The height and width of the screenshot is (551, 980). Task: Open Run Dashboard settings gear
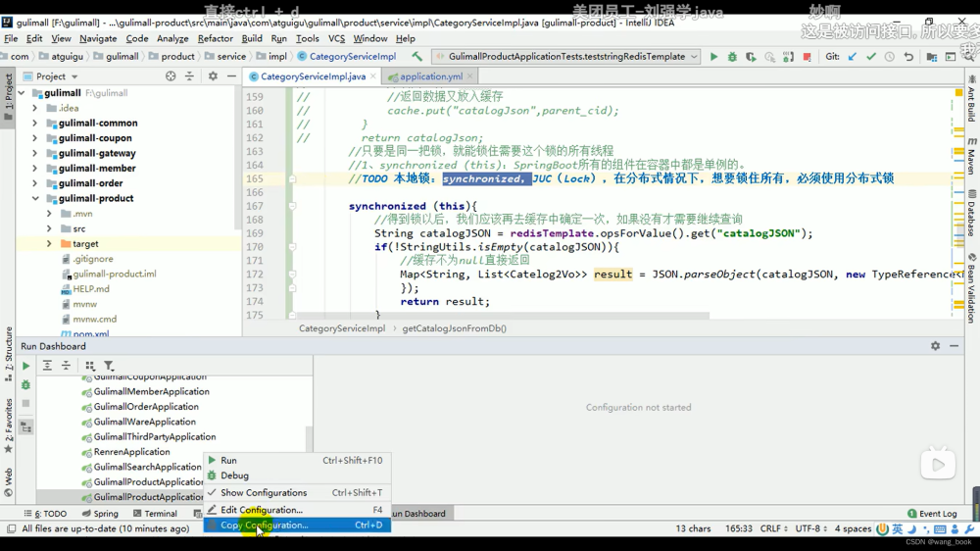pyautogui.click(x=935, y=346)
